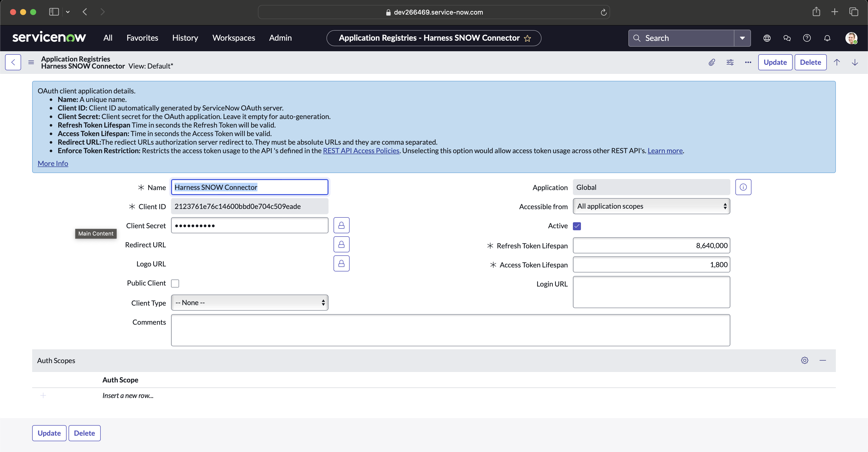The image size is (868, 452).
Task: Open the Workspaces menu
Action: 234,38
